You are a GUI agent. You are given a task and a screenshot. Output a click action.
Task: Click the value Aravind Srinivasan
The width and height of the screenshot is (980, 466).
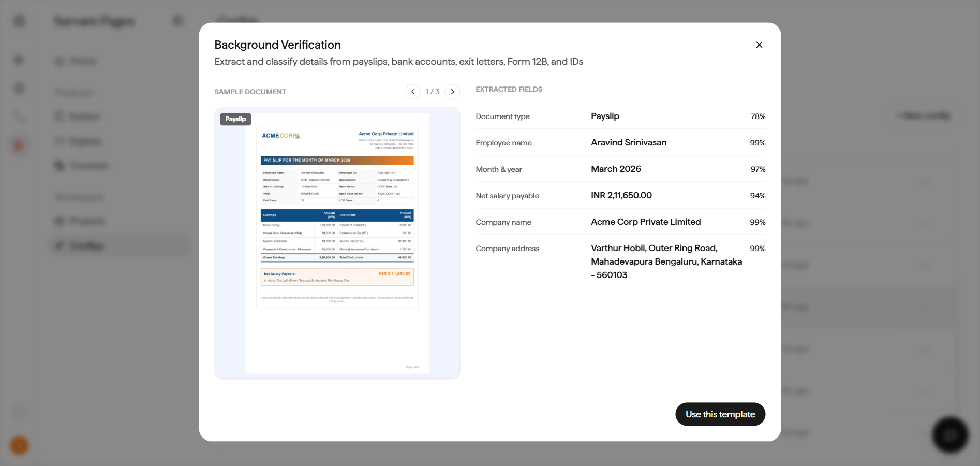629,142
